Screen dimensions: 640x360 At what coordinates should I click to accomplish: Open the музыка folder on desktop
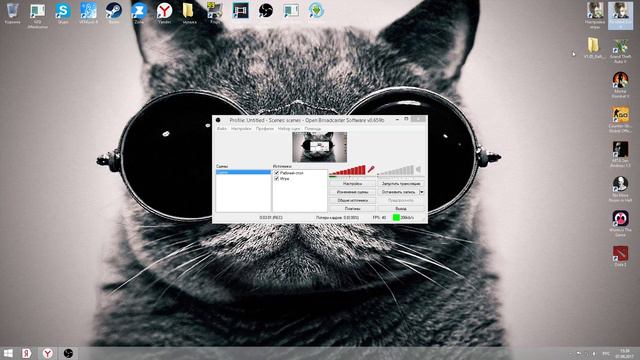189,12
